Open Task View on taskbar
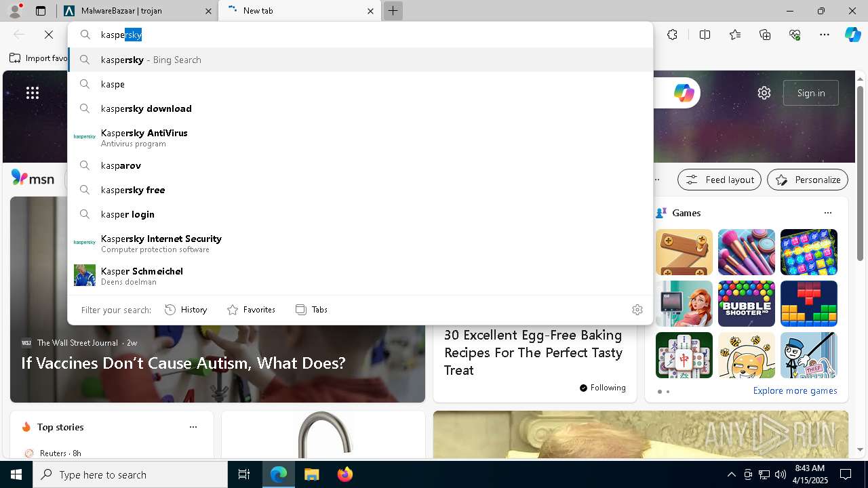Viewport: 868px width, 488px height. coord(244,474)
